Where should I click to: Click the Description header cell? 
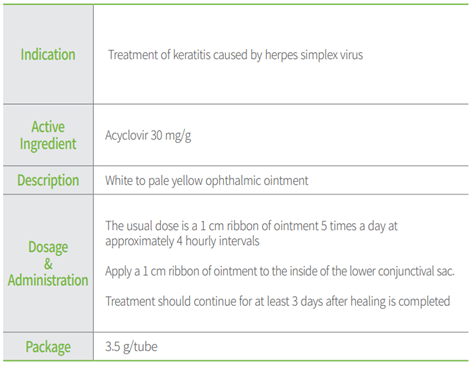click(x=48, y=180)
